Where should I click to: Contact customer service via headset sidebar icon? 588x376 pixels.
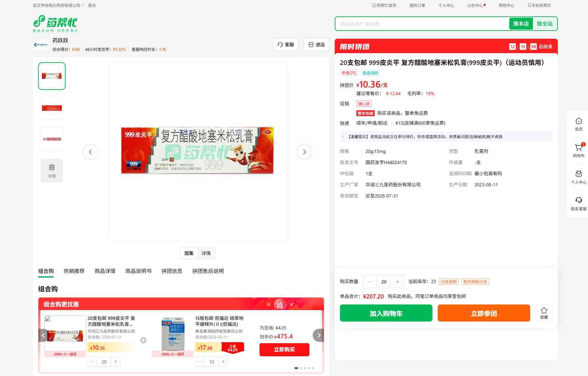[578, 200]
